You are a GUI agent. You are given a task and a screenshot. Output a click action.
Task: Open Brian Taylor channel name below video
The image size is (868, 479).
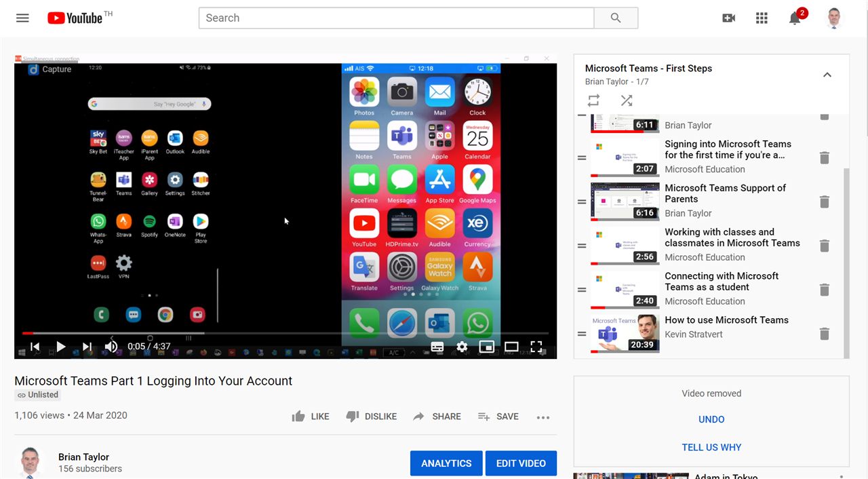pyautogui.click(x=83, y=457)
